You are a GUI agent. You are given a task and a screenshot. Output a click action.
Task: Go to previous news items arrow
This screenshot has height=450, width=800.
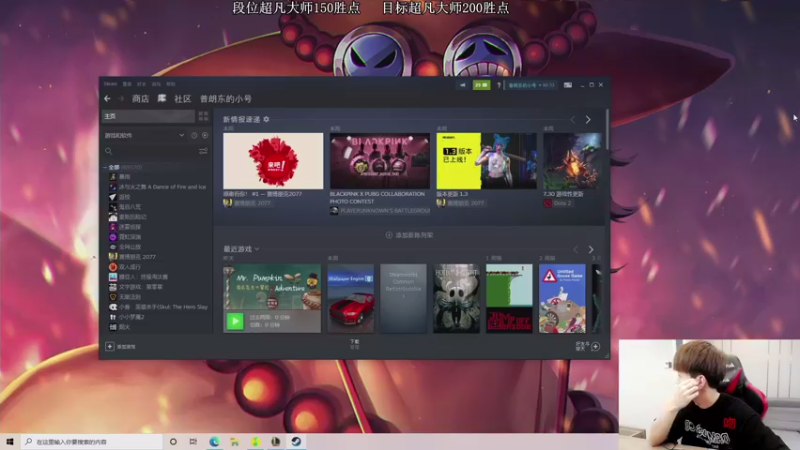(572, 119)
